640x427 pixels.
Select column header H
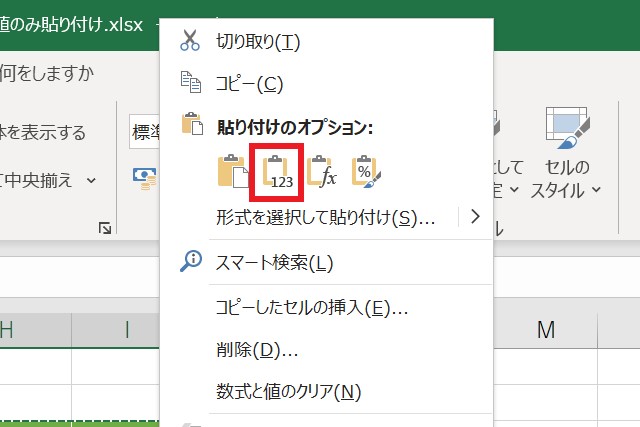point(35,330)
